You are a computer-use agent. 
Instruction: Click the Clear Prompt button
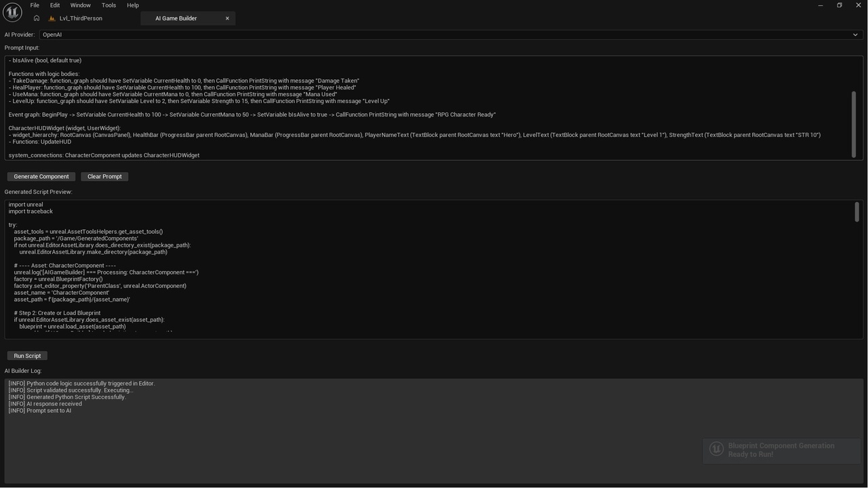[104, 177]
